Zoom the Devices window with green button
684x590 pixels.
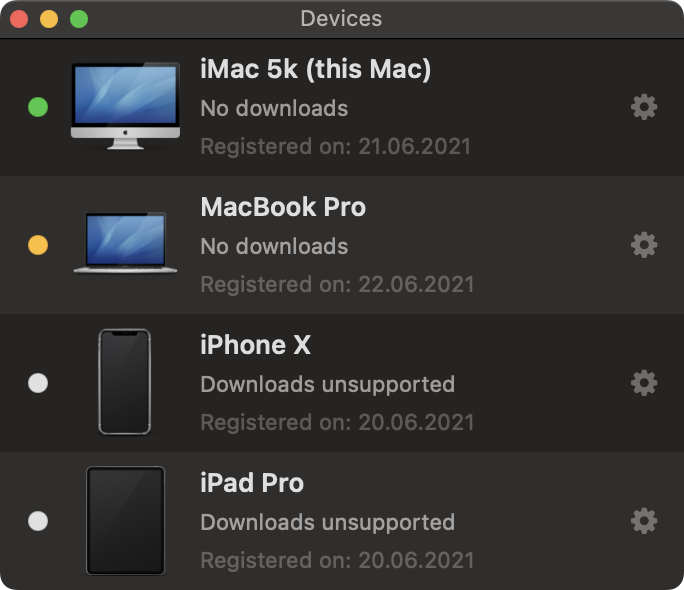(79, 19)
